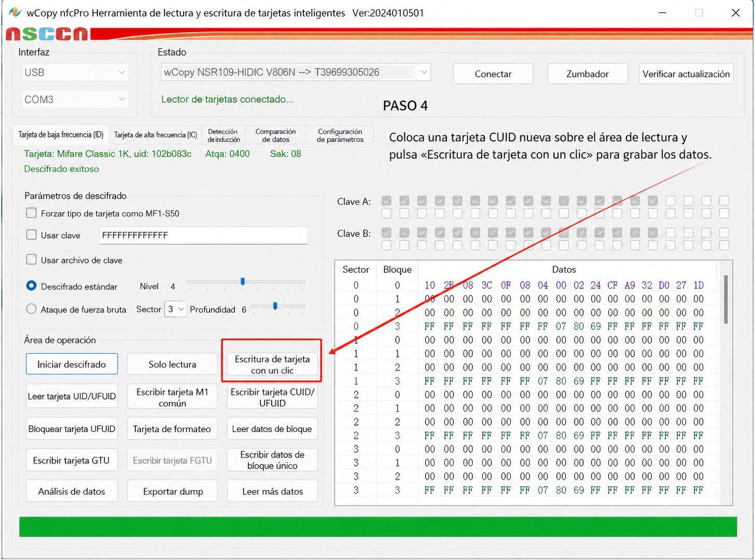Image resolution: width=755 pixels, height=560 pixels.
Task: Click the Solo lectura button
Action: click(172, 364)
